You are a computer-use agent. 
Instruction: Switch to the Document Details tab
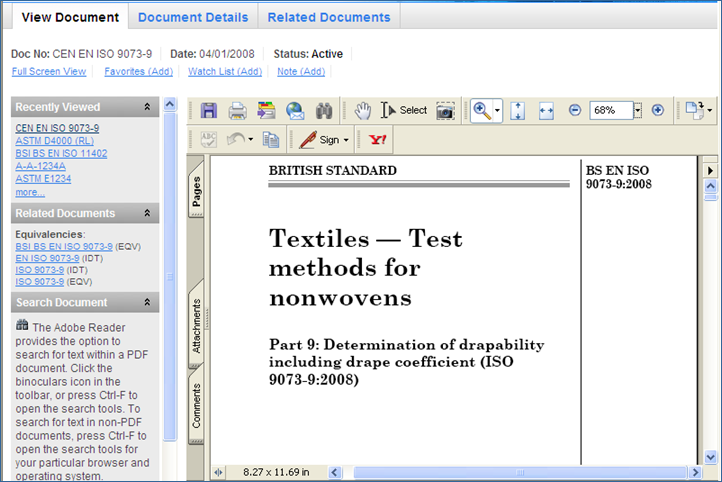click(x=193, y=17)
